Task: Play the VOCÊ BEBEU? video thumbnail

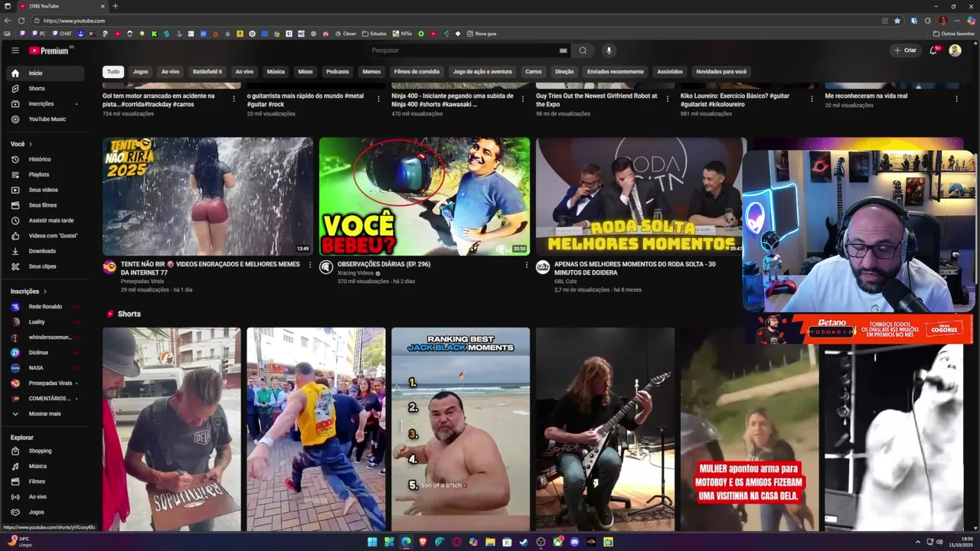Action: click(x=424, y=197)
